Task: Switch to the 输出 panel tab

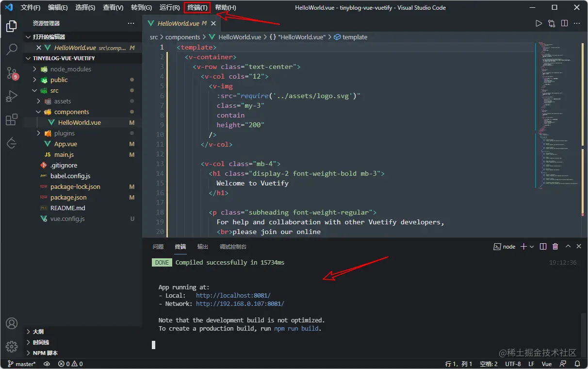Action: (x=203, y=247)
